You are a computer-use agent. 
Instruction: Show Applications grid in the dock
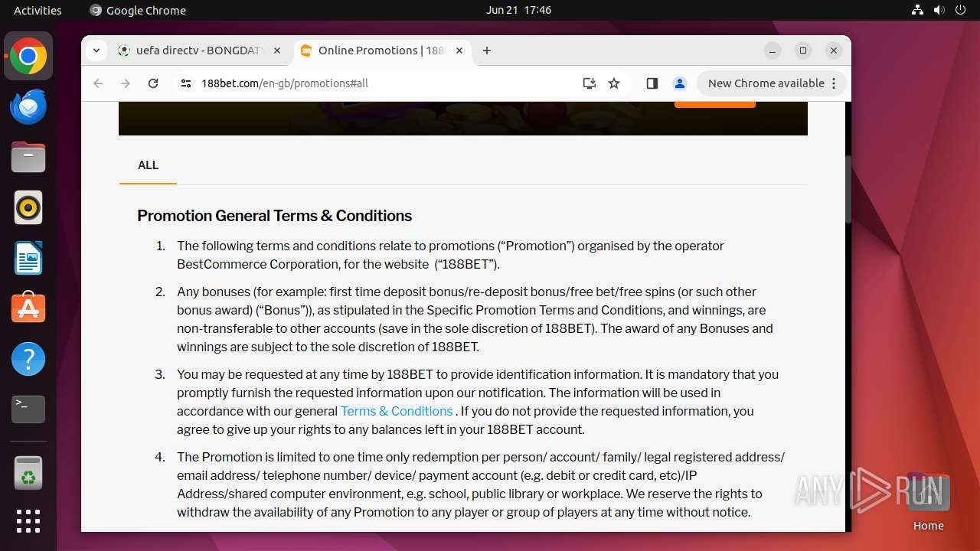(28, 521)
